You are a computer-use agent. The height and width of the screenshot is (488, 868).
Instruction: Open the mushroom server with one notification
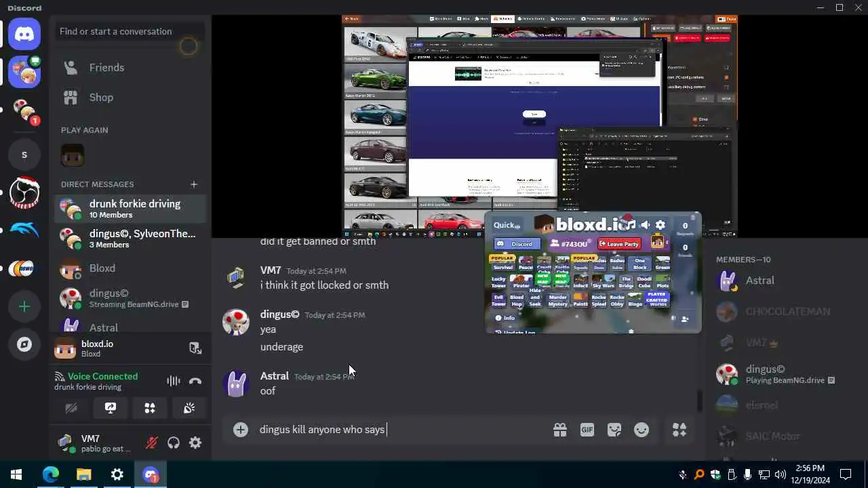(x=24, y=111)
